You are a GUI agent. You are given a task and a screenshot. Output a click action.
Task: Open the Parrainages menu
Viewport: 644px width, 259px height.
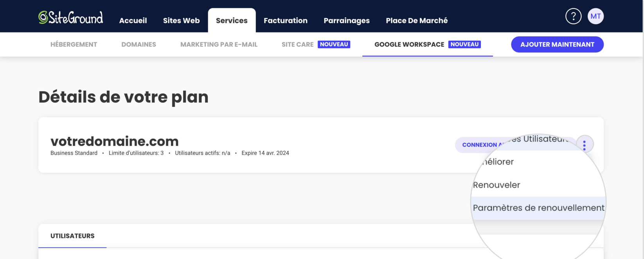click(x=347, y=21)
